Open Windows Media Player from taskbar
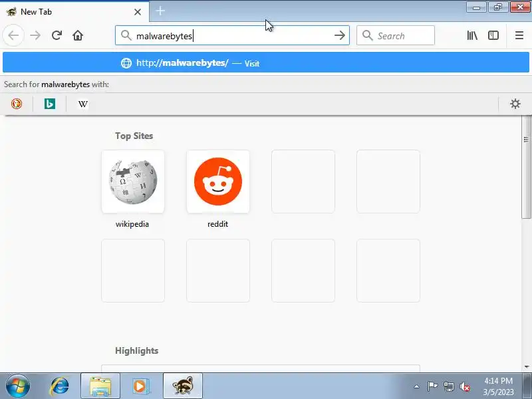The width and height of the screenshot is (532, 399). pos(140,386)
